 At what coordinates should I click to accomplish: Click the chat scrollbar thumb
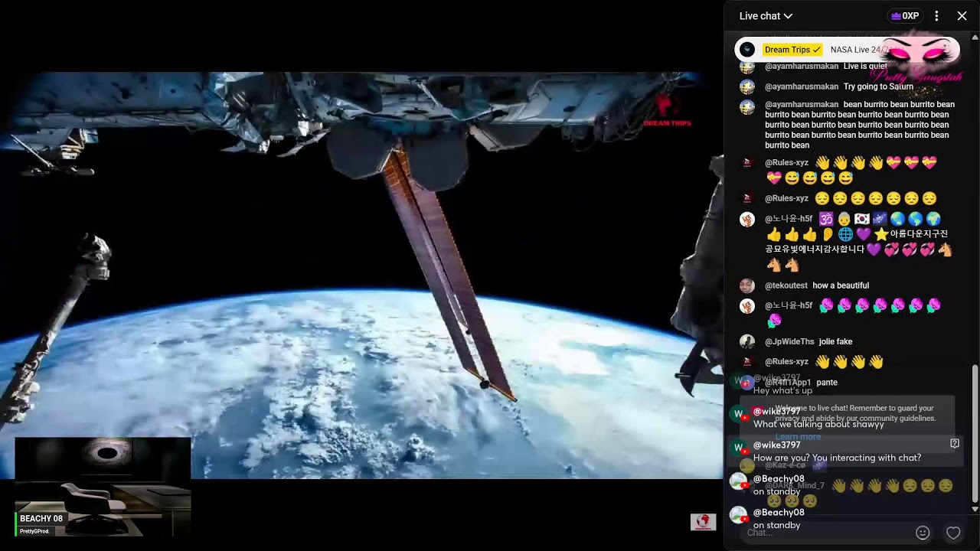tap(975, 432)
